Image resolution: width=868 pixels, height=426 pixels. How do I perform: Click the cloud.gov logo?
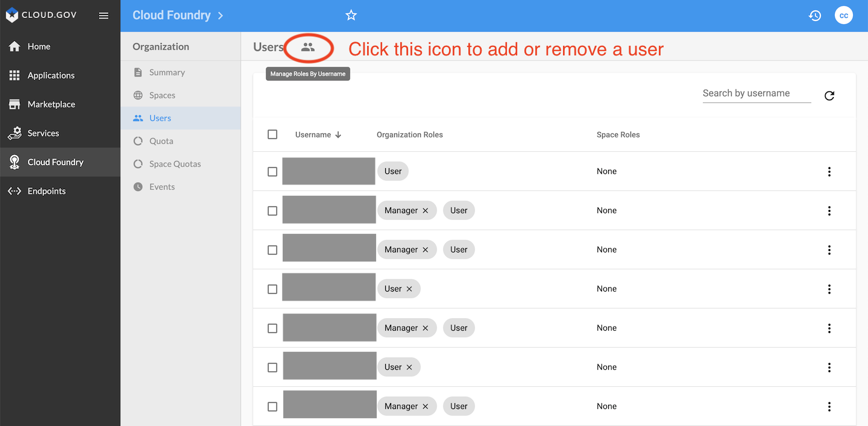pyautogui.click(x=42, y=15)
